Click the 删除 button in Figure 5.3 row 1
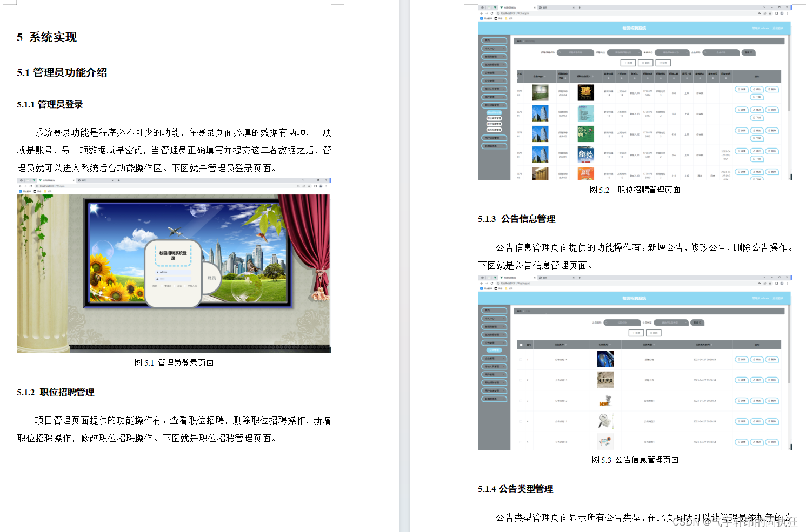This screenshot has height=532, width=806. [x=772, y=359]
